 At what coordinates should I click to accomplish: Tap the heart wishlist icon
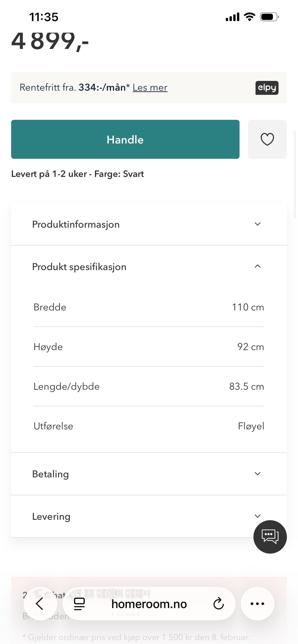coord(267,139)
